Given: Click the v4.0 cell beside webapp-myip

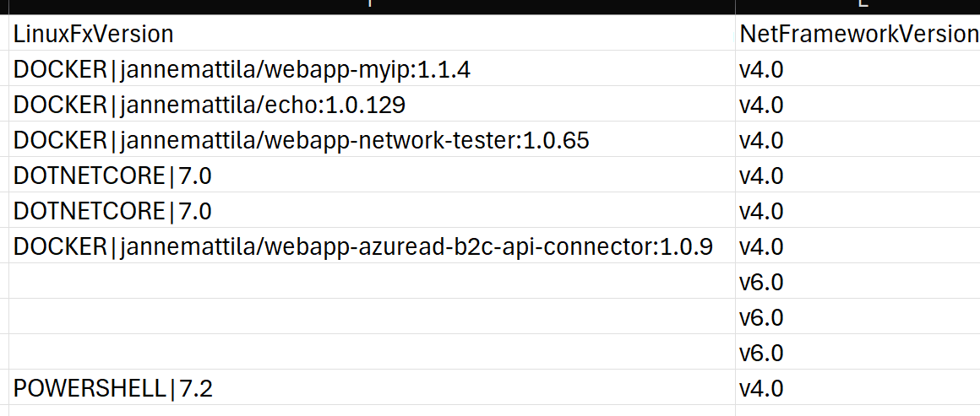Looking at the screenshot, I should pyautogui.click(x=857, y=69).
